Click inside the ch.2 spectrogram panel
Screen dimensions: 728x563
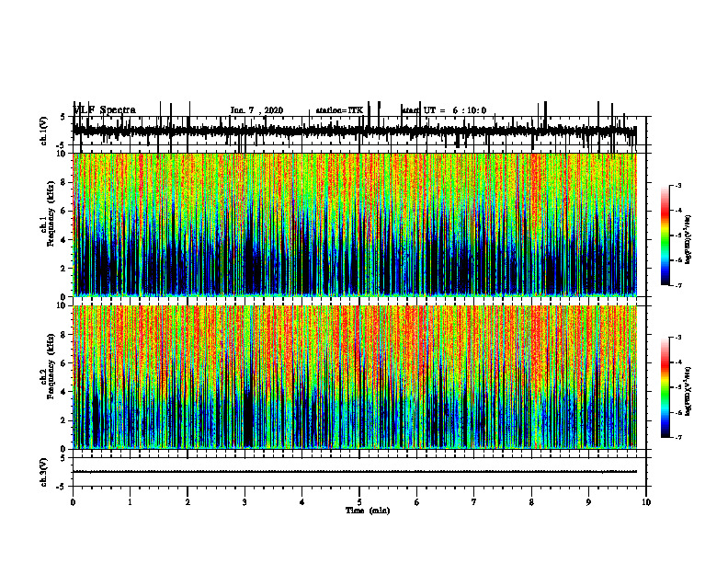pos(355,377)
